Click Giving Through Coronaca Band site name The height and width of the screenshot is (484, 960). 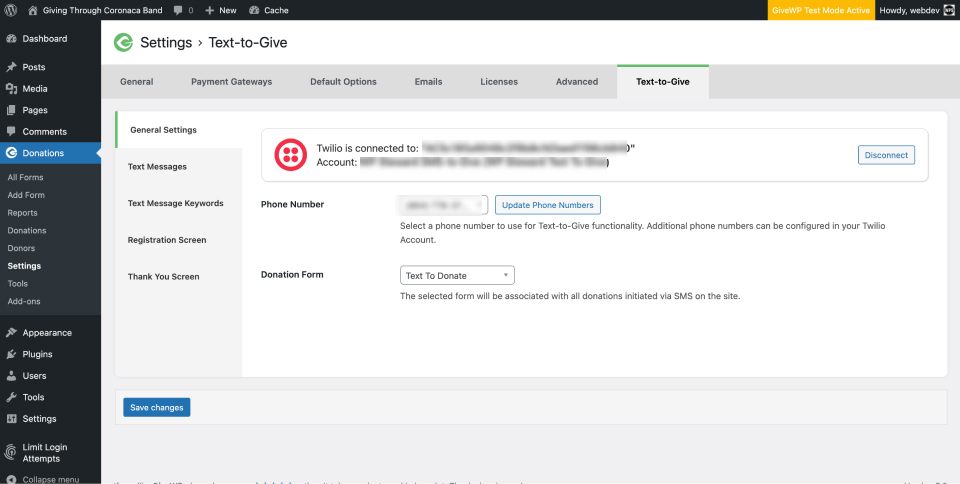pos(102,10)
